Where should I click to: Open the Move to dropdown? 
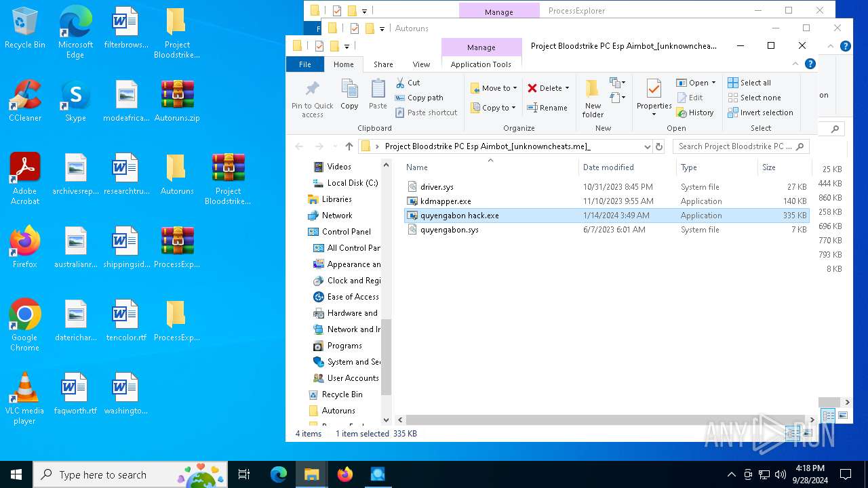pyautogui.click(x=494, y=88)
